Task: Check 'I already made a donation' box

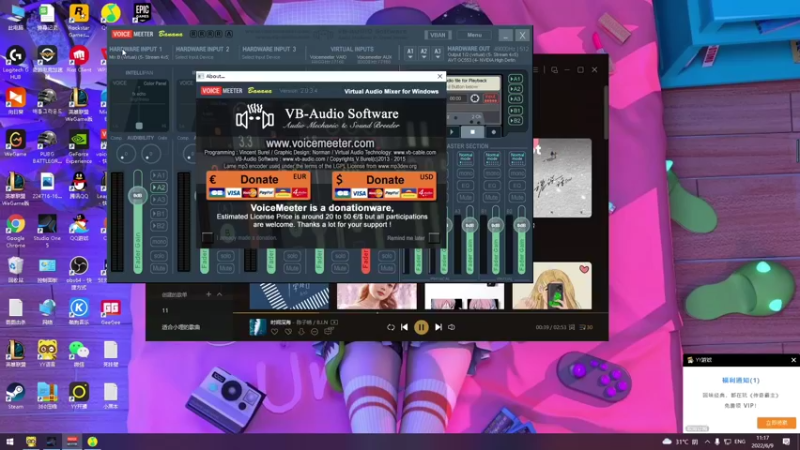Action: tap(207, 237)
